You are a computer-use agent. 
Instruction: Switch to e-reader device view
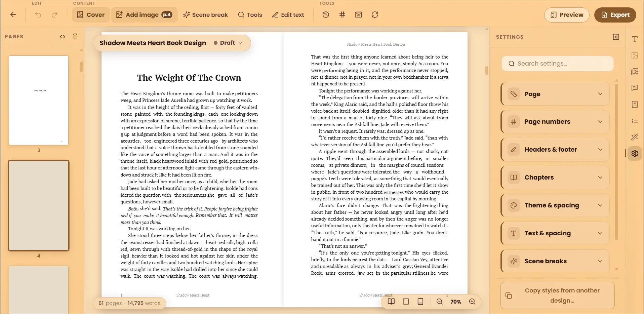[x=420, y=302]
